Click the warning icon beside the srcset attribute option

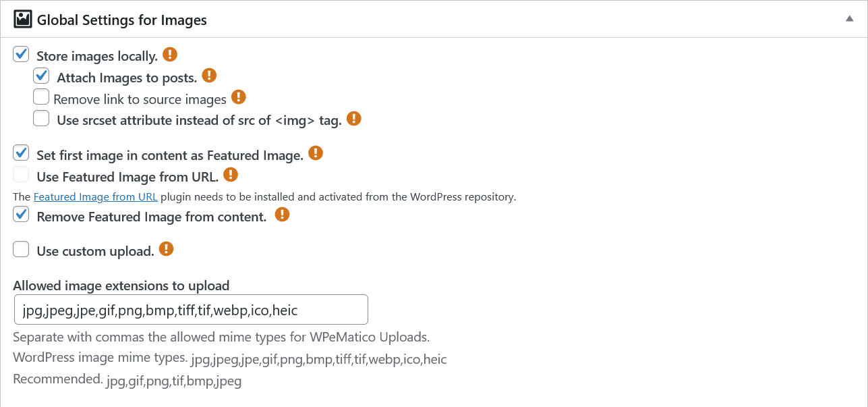354,119
